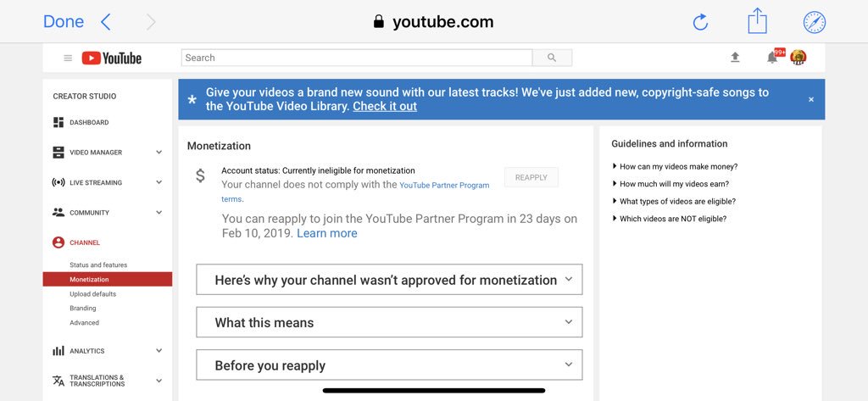Expand Which videos are NOT eligible
The width and height of the screenshot is (868, 401).
pos(670,219)
